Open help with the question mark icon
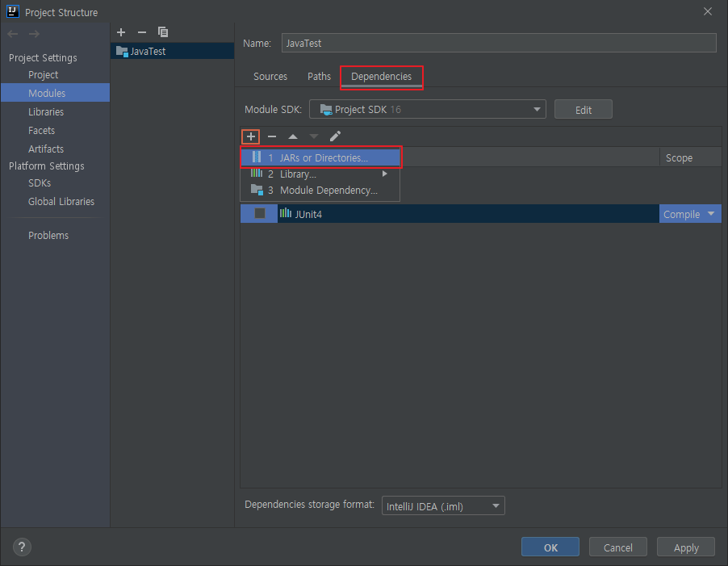 tap(22, 547)
